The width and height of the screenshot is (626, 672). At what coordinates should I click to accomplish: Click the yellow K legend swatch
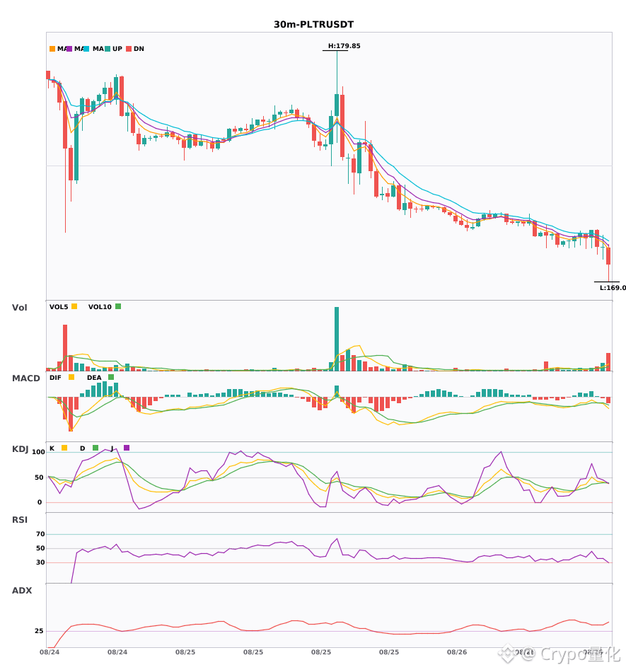pos(64,448)
